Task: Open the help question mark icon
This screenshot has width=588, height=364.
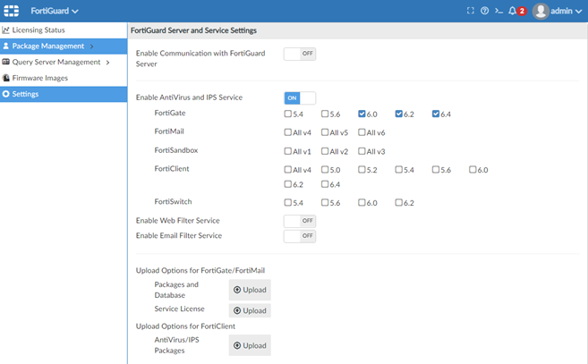Action: [485, 11]
